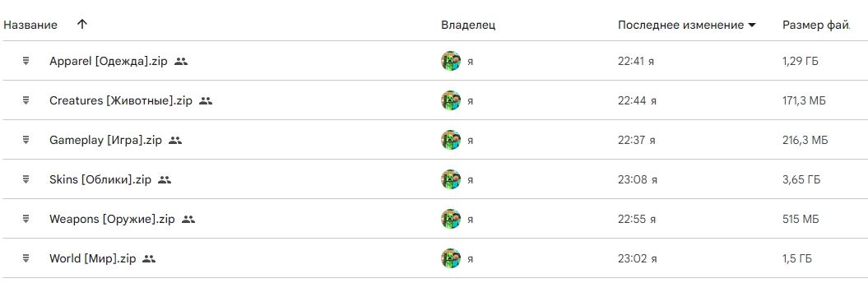
Task: Open the Последнее изменение dropdown arrow
Action: pos(751,25)
